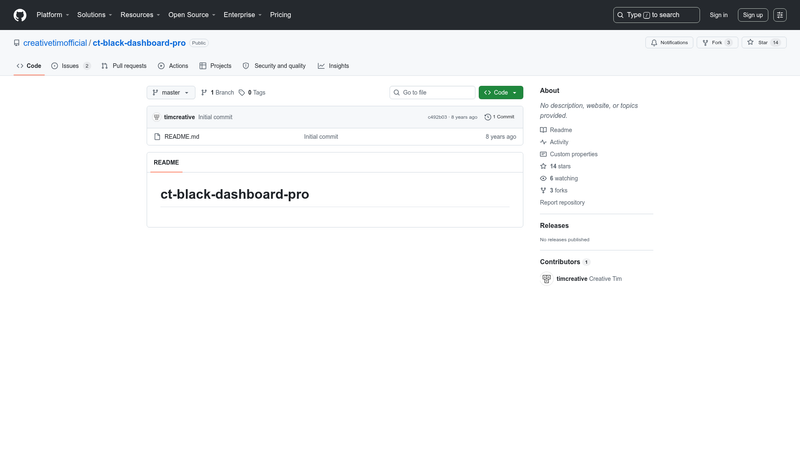View the 1 Branch link
Viewport: 800px width, 450px height.
point(218,92)
